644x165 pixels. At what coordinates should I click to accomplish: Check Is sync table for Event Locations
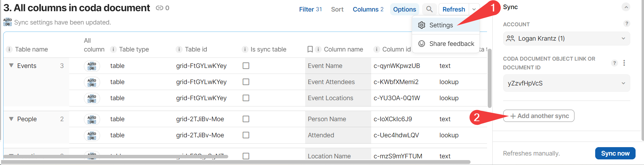(x=246, y=98)
